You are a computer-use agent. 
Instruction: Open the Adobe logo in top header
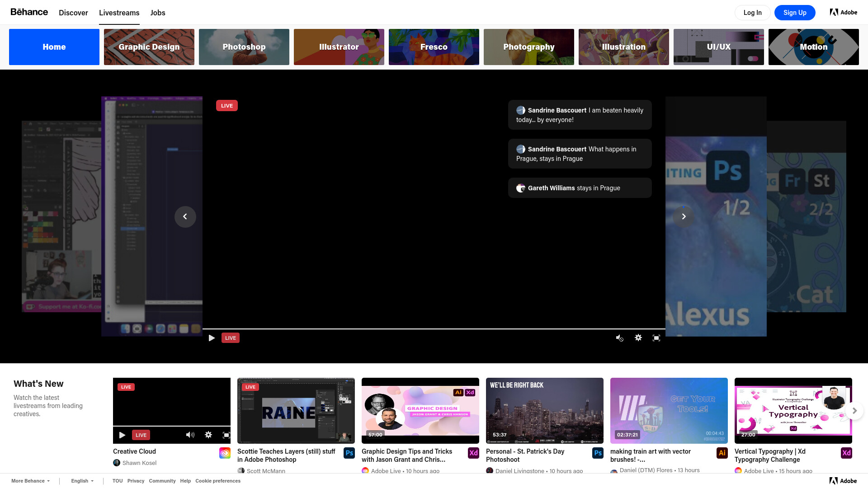(x=844, y=12)
